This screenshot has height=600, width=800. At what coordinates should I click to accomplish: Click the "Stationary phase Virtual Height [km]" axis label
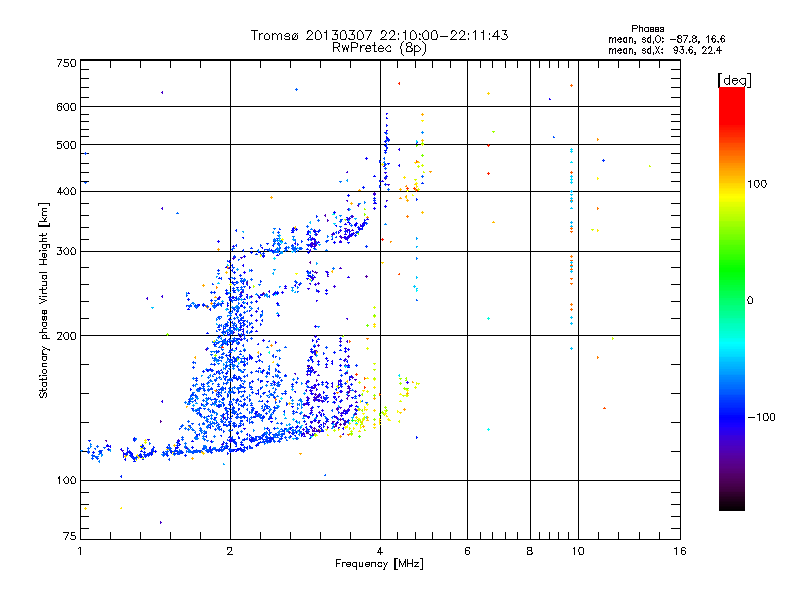(44, 300)
